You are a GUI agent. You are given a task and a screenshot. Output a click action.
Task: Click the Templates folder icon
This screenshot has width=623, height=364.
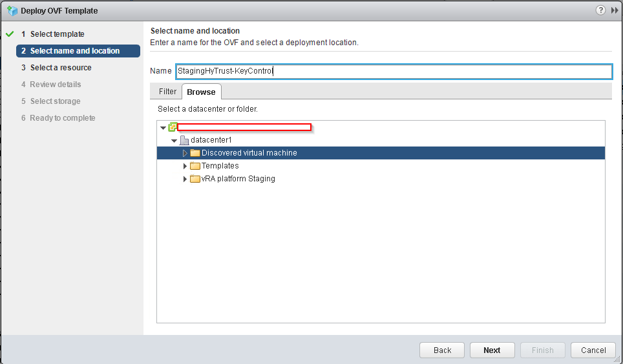click(x=195, y=166)
